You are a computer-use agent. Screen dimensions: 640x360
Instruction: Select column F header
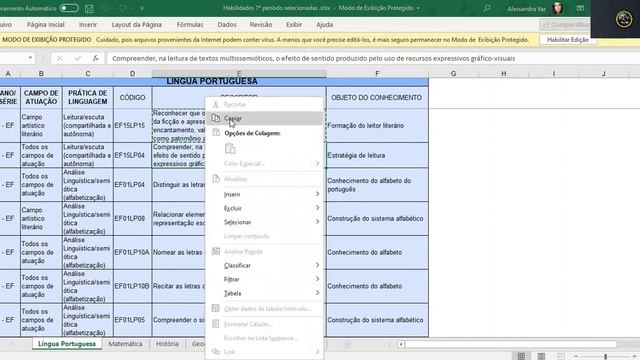click(377, 73)
